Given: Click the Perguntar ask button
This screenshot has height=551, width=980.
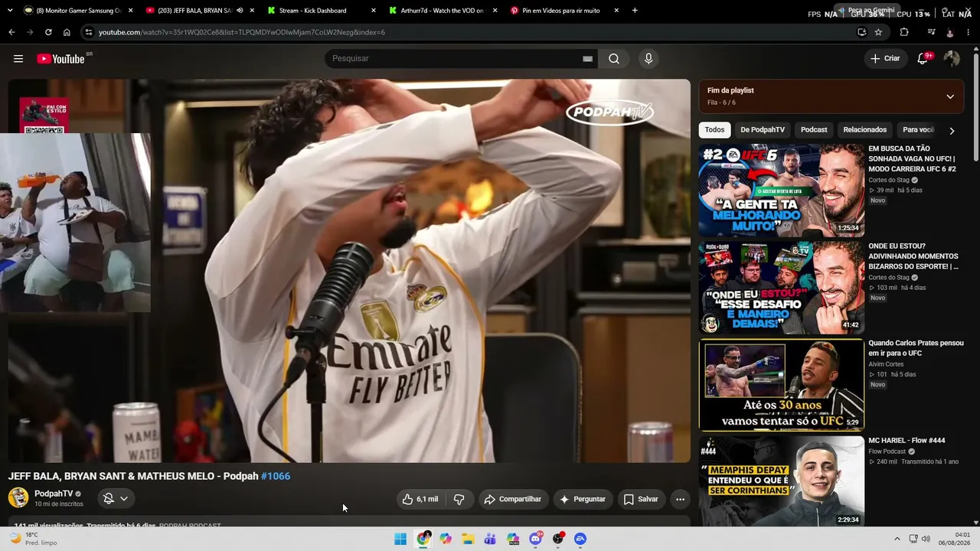Looking at the screenshot, I should point(583,499).
